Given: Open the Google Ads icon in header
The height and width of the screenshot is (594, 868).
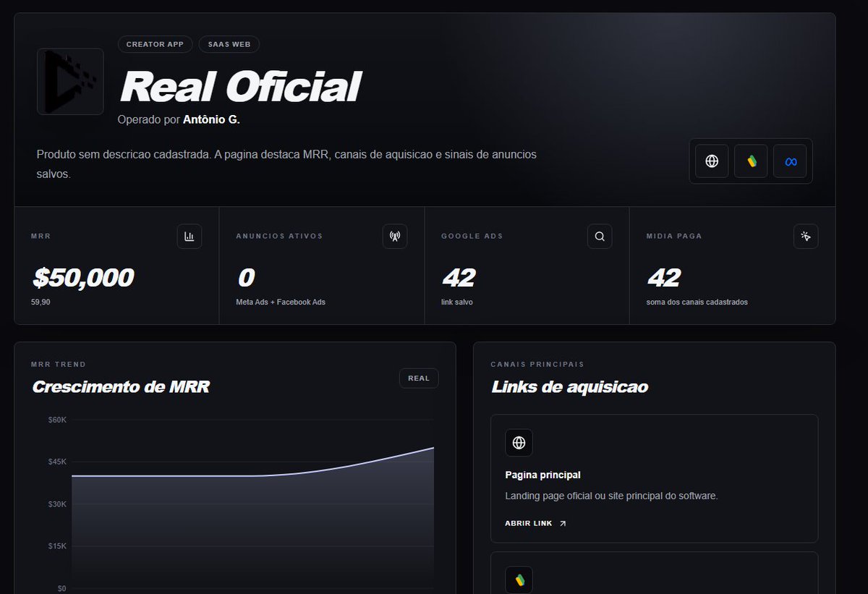Looking at the screenshot, I should click(751, 161).
